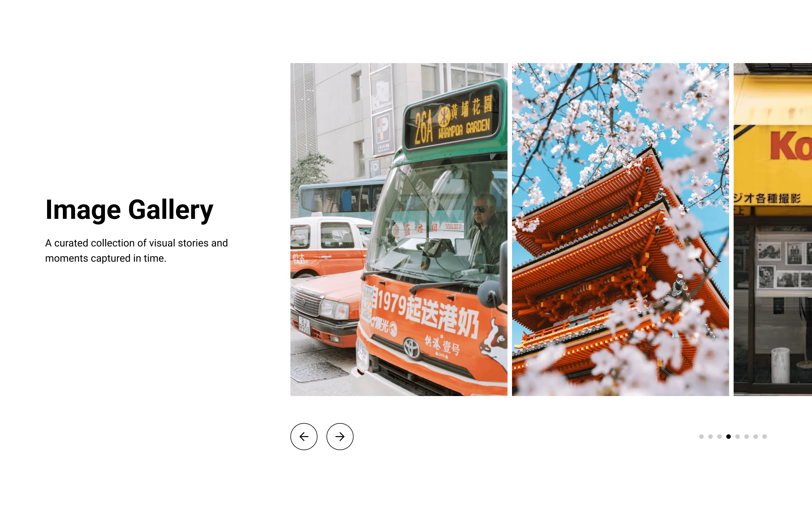Viewport: 812px width, 507px height.
Task: Click the Image Gallery heading
Action: click(x=129, y=210)
